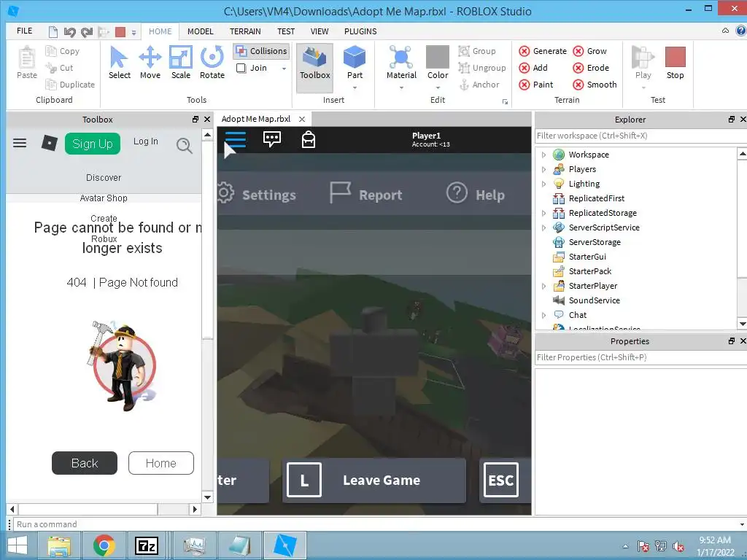Activate the Move tool
747x560 pixels.
[x=150, y=63]
